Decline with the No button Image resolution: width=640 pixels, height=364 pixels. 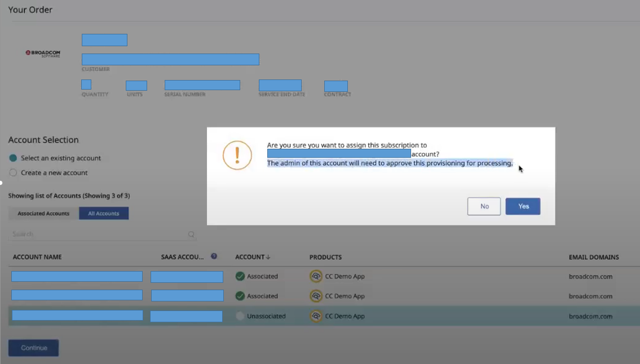click(x=484, y=206)
